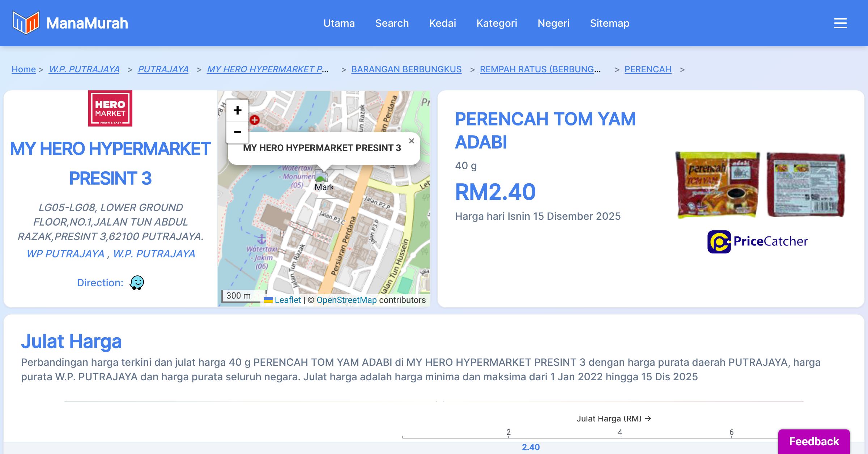
Task: Open the Negeri navigation item
Action: pyautogui.click(x=553, y=23)
